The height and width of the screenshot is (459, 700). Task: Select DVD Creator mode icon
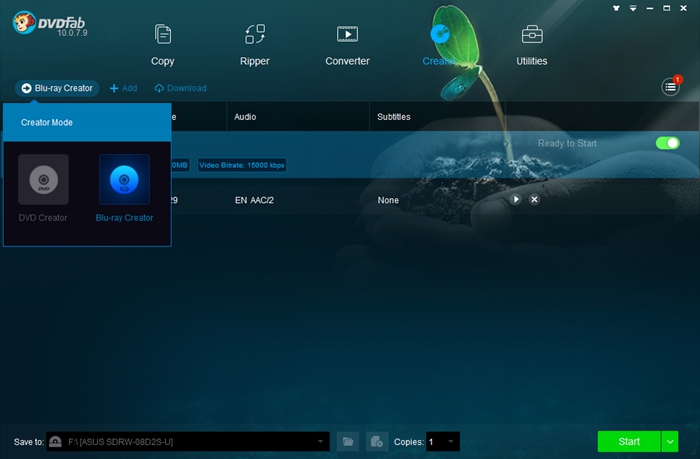pos(43,179)
